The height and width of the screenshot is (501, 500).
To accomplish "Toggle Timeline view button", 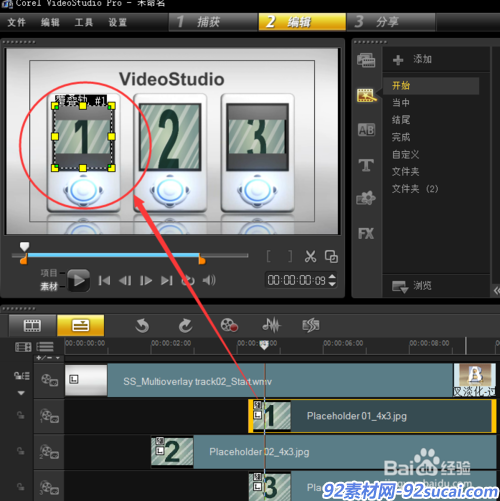I will tap(81, 325).
